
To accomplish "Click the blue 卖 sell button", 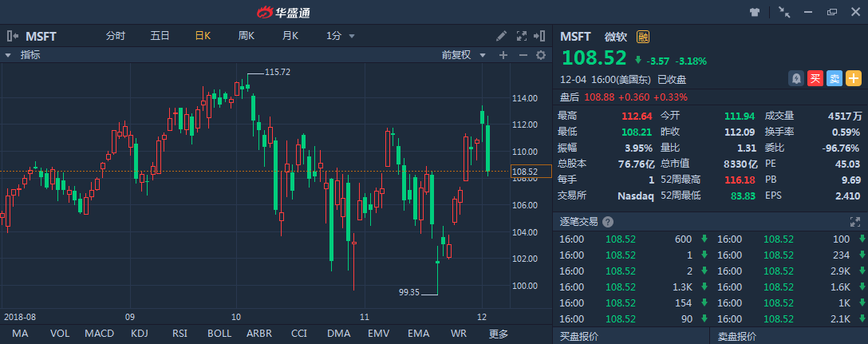I will [834, 78].
